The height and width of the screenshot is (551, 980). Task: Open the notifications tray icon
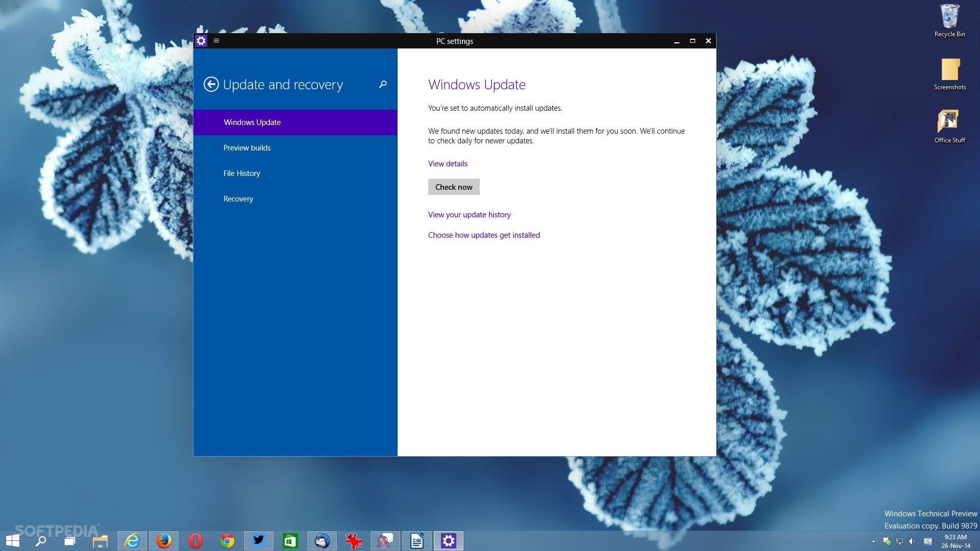pyautogui.click(x=928, y=541)
